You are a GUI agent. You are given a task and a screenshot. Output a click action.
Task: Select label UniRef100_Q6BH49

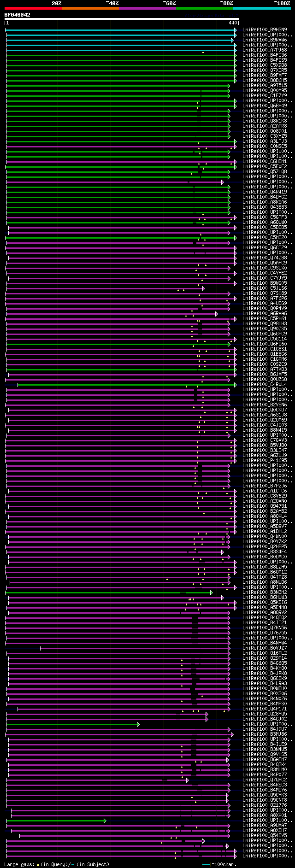tap(265, 106)
